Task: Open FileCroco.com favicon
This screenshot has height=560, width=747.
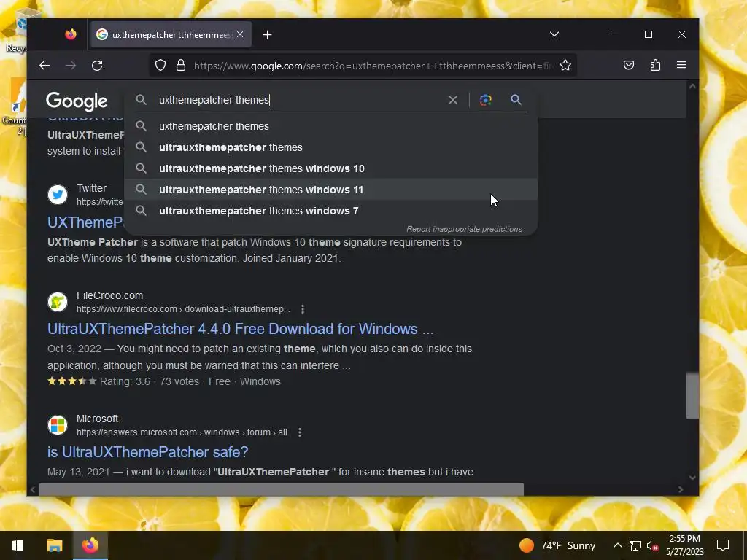Action: point(58,302)
